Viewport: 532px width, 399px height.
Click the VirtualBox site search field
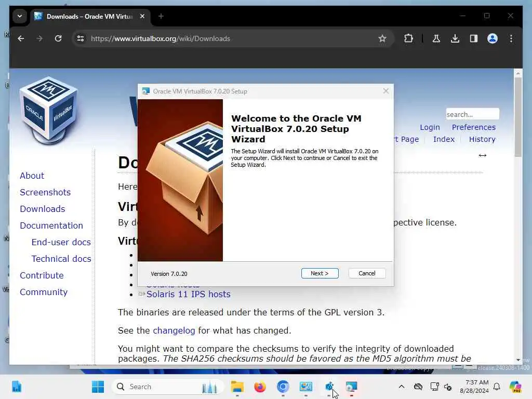tap(472, 114)
